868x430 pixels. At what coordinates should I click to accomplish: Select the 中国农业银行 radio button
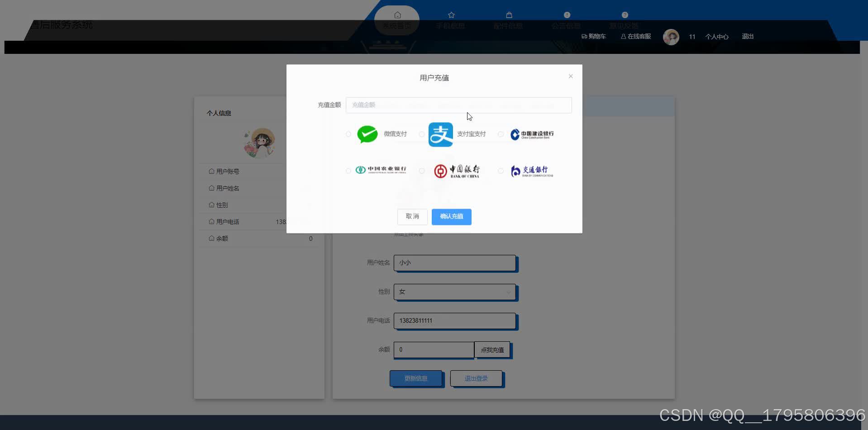348,171
